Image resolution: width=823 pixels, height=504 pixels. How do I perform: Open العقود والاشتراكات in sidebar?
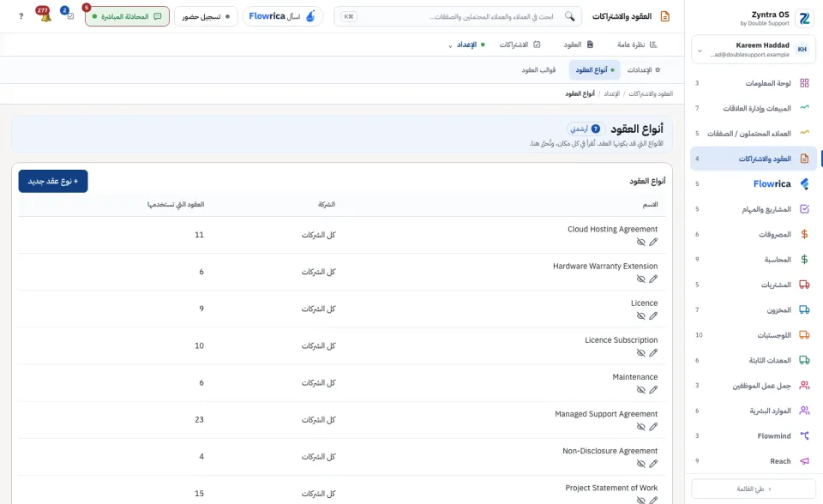(754, 159)
